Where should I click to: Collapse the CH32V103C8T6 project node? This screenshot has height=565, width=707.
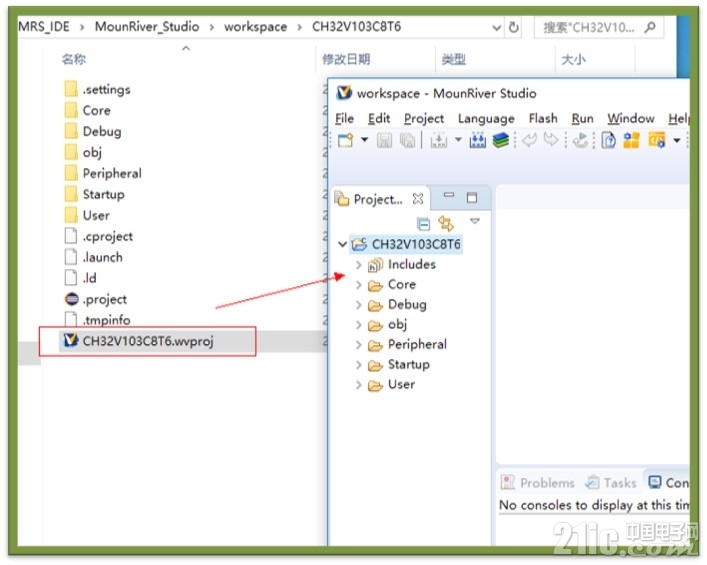coord(343,244)
